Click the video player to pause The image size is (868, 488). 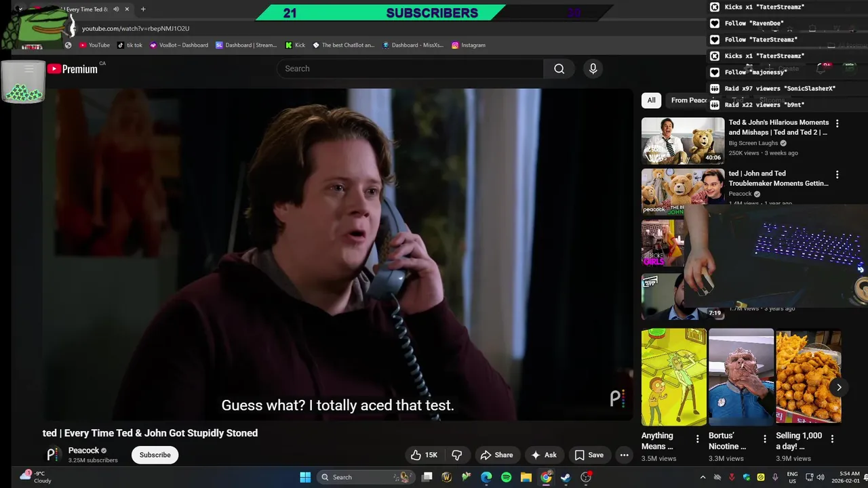(x=338, y=254)
